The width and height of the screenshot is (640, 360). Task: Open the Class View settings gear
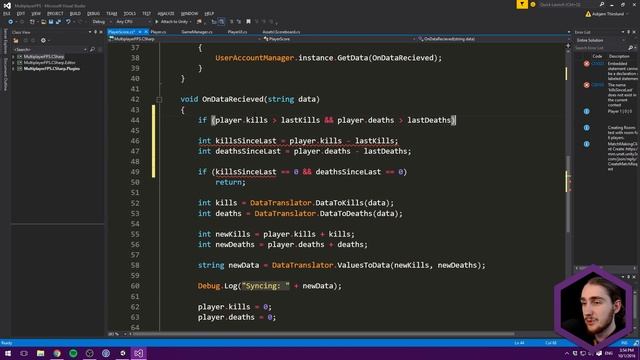point(43,40)
